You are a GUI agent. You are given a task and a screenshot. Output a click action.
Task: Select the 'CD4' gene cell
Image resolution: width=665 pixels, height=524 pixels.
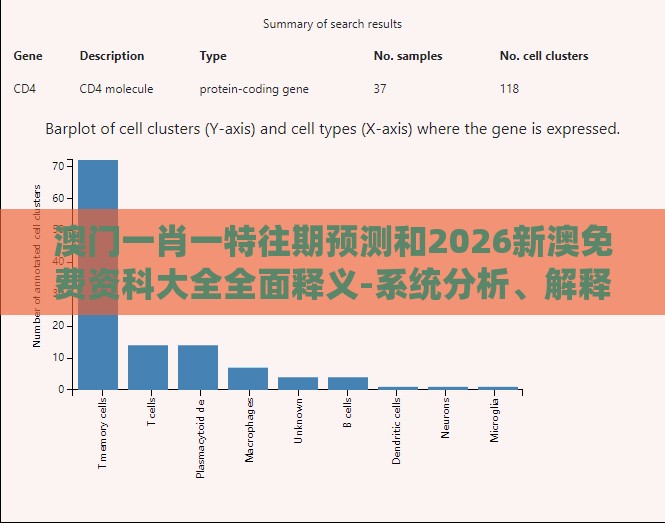(25, 89)
